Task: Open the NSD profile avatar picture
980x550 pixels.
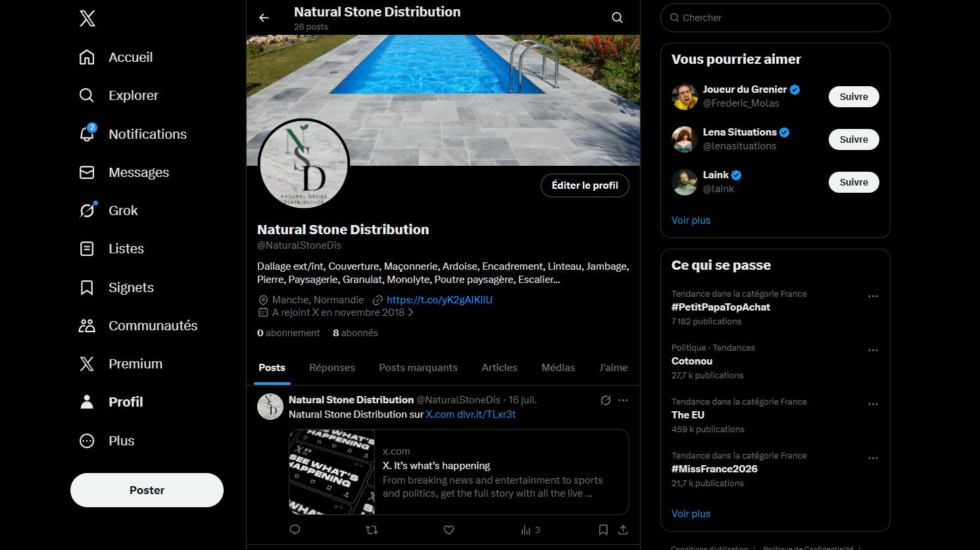Action: (303, 164)
